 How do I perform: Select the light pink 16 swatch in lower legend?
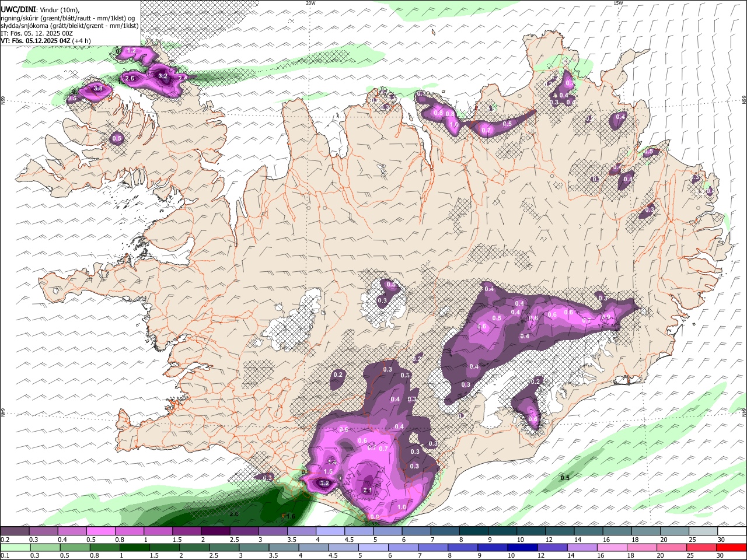(x=612, y=547)
